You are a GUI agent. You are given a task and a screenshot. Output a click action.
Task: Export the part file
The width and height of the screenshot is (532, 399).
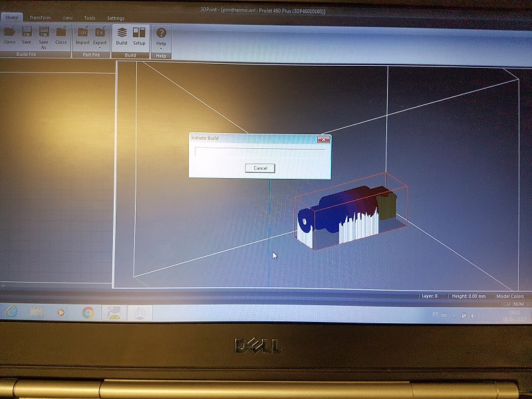click(x=100, y=37)
